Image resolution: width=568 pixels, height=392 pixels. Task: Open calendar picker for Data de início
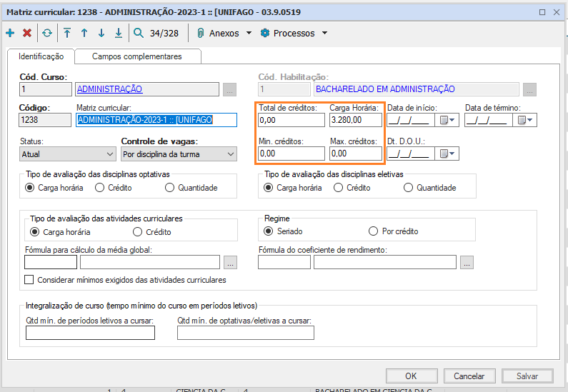click(447, 120)
